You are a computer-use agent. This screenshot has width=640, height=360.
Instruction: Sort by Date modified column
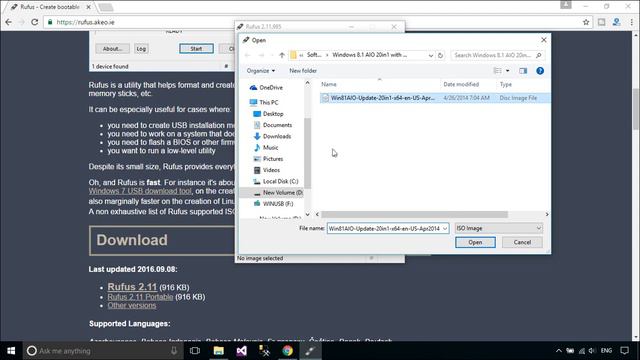pyautogui.click(x=461, y=84)
